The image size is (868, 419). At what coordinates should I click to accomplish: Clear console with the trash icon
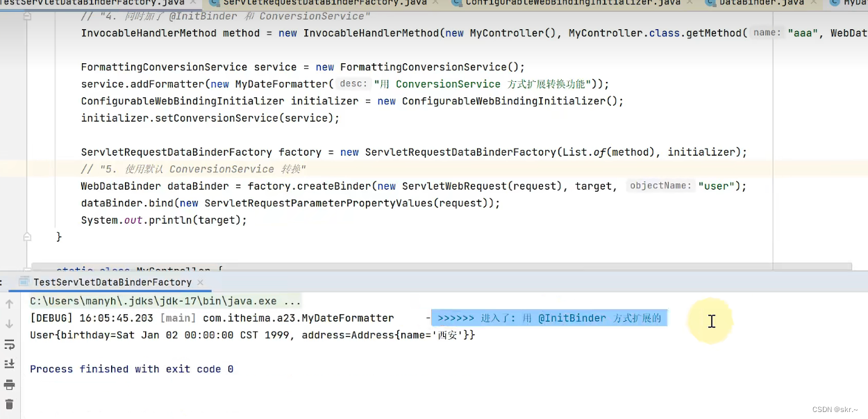click(9, 404)
